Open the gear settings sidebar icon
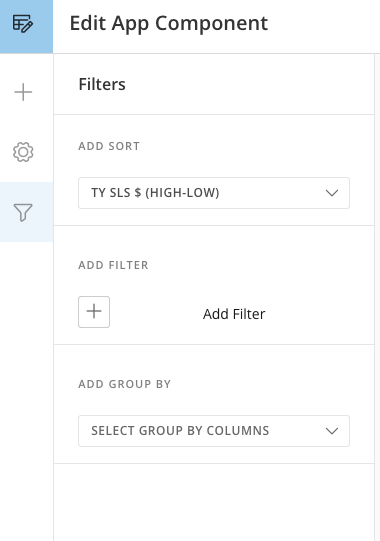The width and height of the screenshot is (380, 541). [23, 152]
